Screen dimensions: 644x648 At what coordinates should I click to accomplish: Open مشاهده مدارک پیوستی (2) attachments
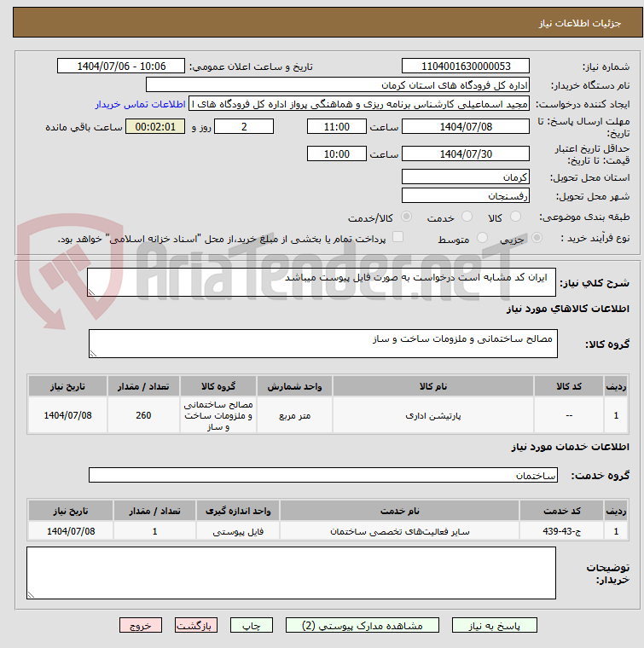point(363,625)
